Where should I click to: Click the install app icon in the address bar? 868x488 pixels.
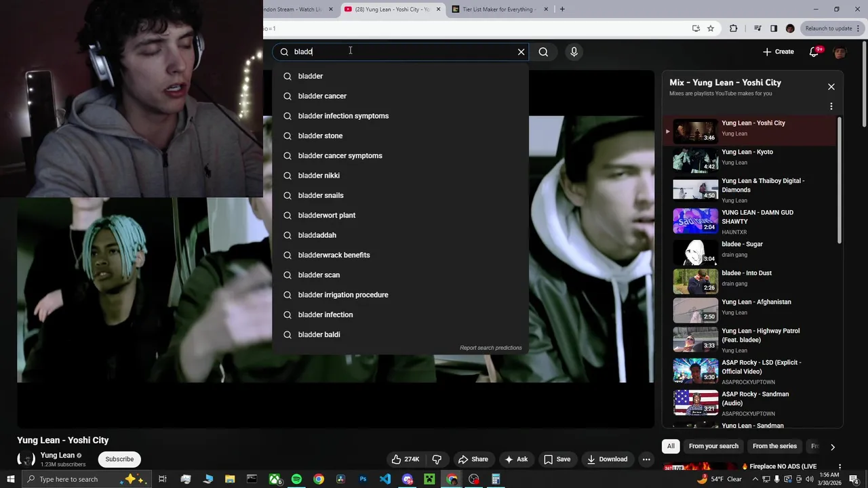(x=696, y=28)
